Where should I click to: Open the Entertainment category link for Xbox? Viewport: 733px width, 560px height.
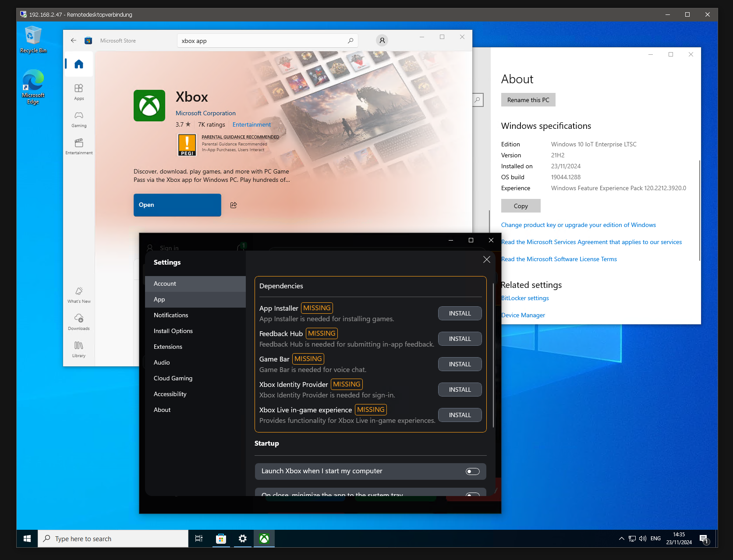tap(251, 125)
